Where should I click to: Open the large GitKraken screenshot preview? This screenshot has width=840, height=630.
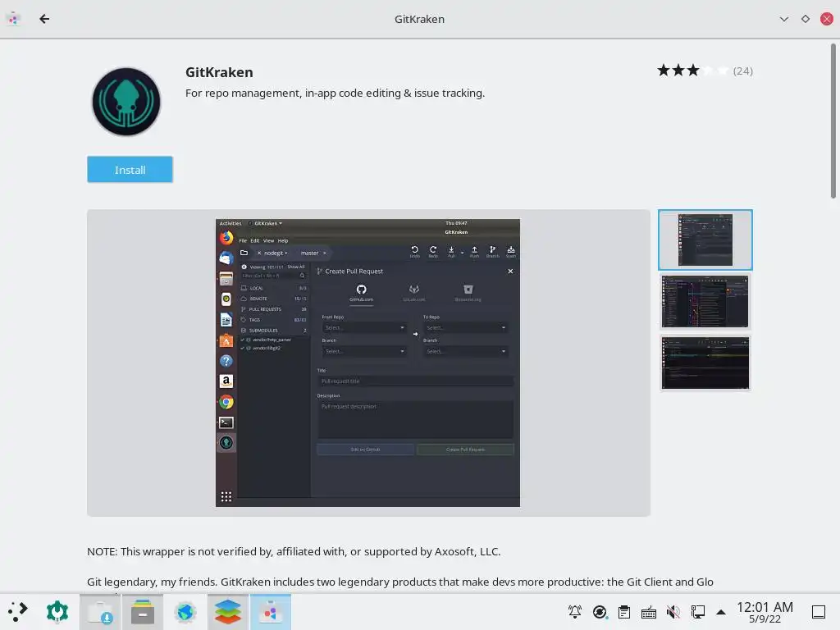click(x=368, y=363)
